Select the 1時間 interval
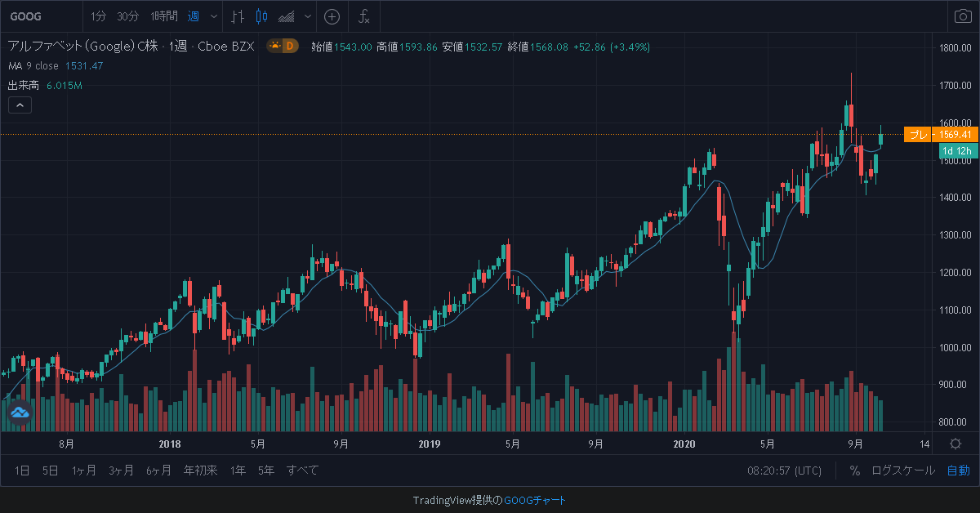Screen dimensions: 980x513 click(x=163, y=16)
